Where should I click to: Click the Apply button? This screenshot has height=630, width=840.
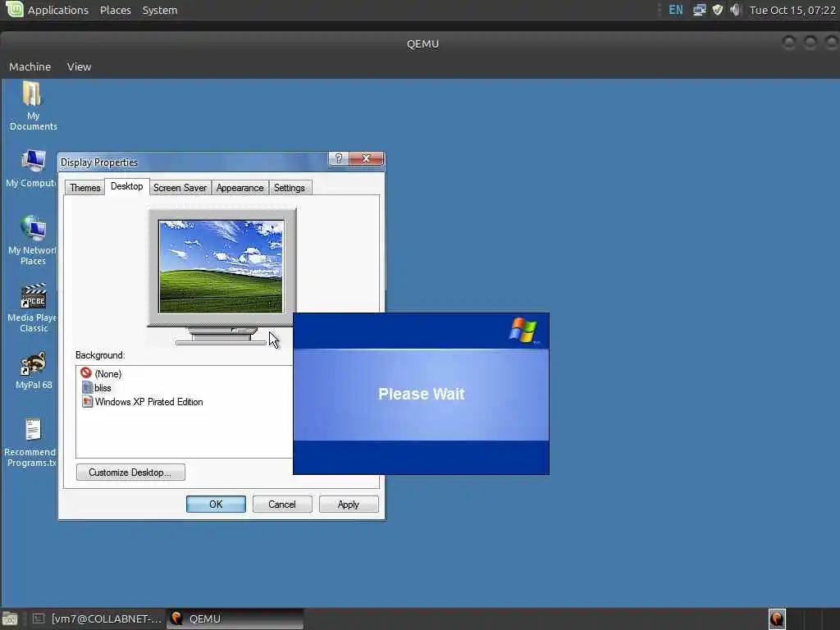tap(348, 504)
